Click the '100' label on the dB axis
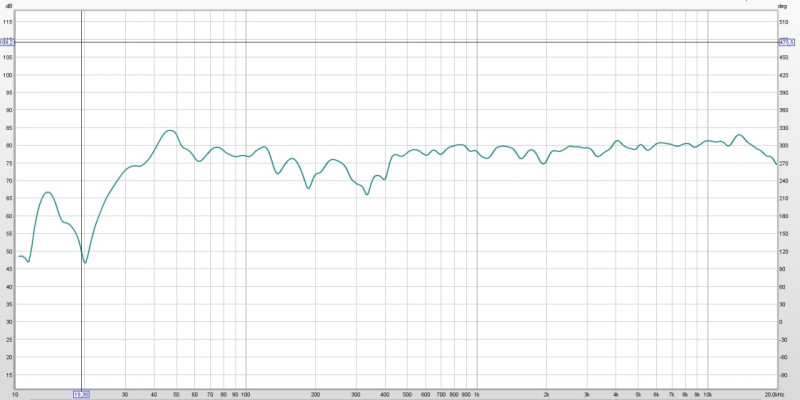This screenshot has width=800, height=400. pos(7,75)
